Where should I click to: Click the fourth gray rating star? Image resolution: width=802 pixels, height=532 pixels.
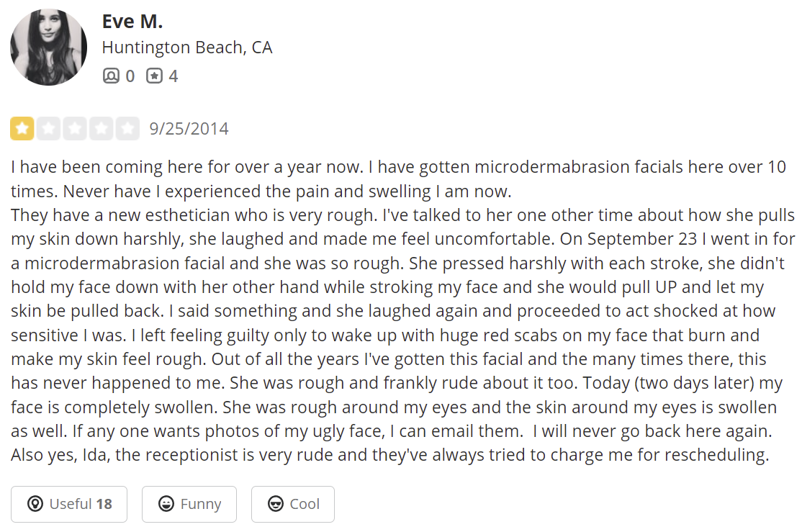click(x=102, y=128)
